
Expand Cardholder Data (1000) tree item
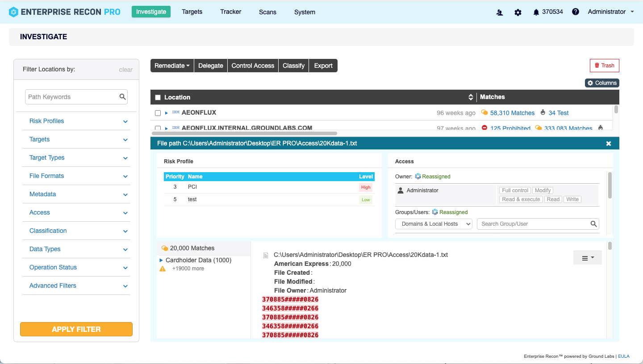(x=161, y=260)
